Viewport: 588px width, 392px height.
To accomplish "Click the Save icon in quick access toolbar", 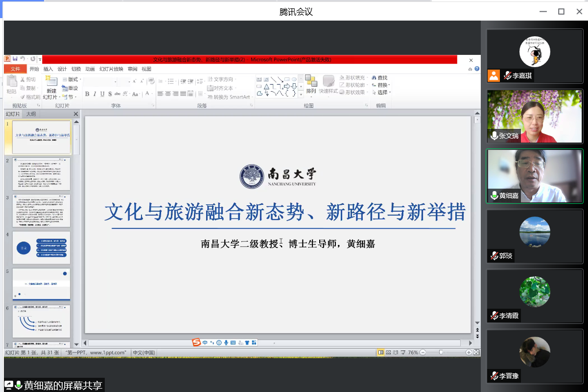I will click(15, 59).
